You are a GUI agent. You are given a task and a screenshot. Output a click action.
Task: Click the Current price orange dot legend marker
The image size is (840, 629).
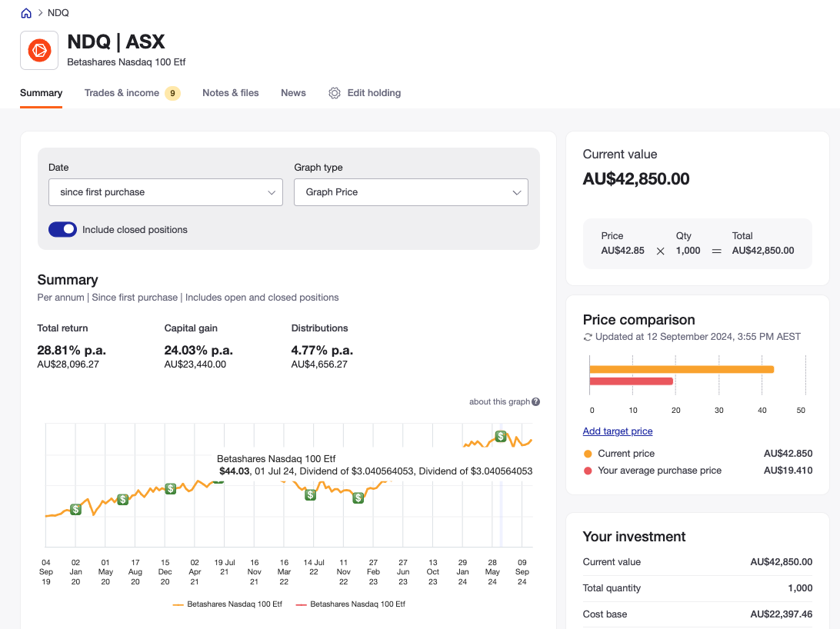pos(588,453)
